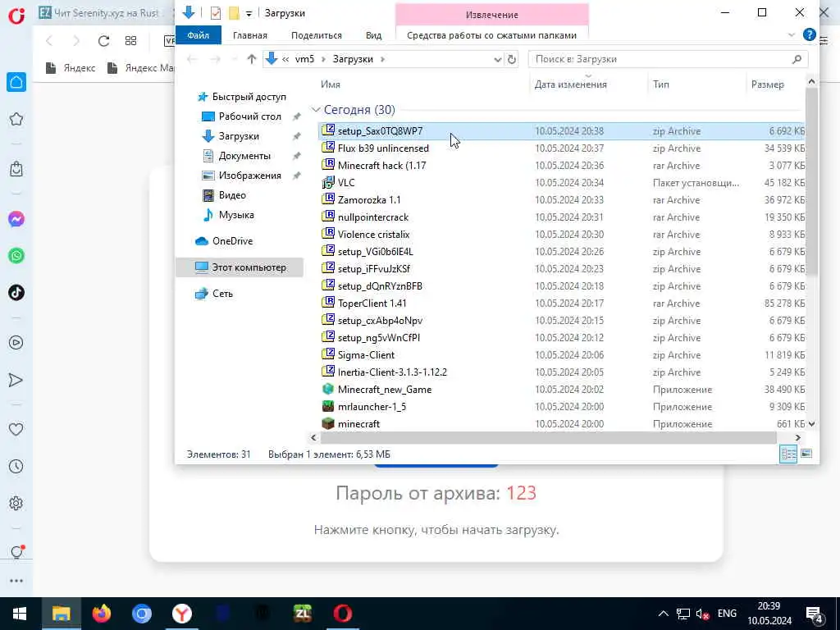Viewport: 840px width, 630px height.
Task: Open Opera settings gear in sidebar
Action: coord(16,503)
